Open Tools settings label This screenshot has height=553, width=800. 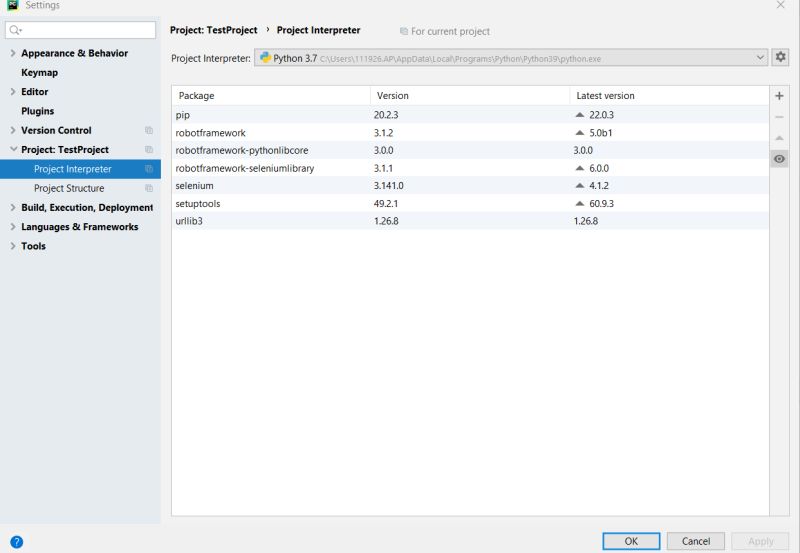tap(33, 246)
